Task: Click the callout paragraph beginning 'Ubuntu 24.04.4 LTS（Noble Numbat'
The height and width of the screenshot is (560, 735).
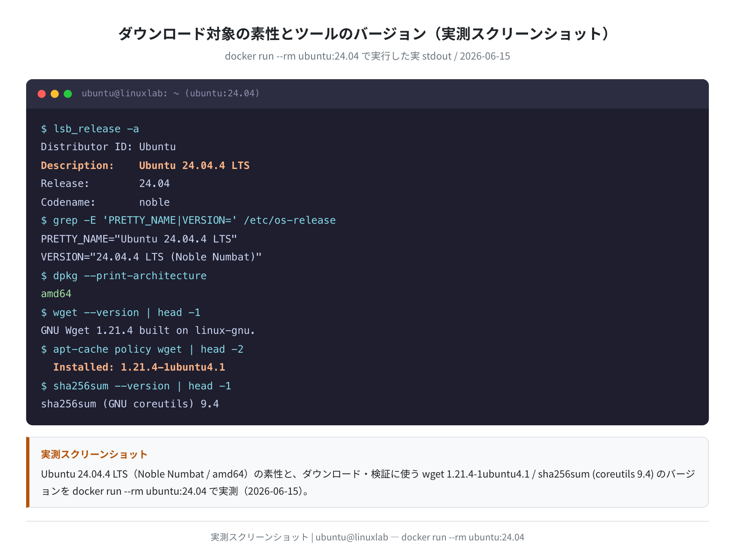Action: tap(367, 482)
